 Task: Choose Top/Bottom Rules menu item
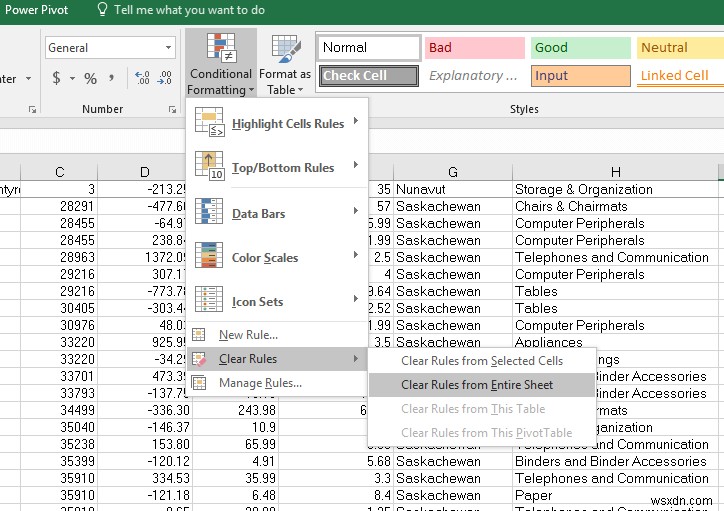[277, 166]
